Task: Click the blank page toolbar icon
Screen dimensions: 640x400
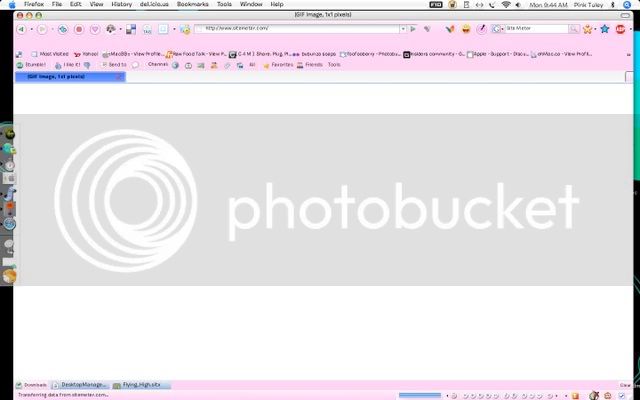Action: coord(163,29)
